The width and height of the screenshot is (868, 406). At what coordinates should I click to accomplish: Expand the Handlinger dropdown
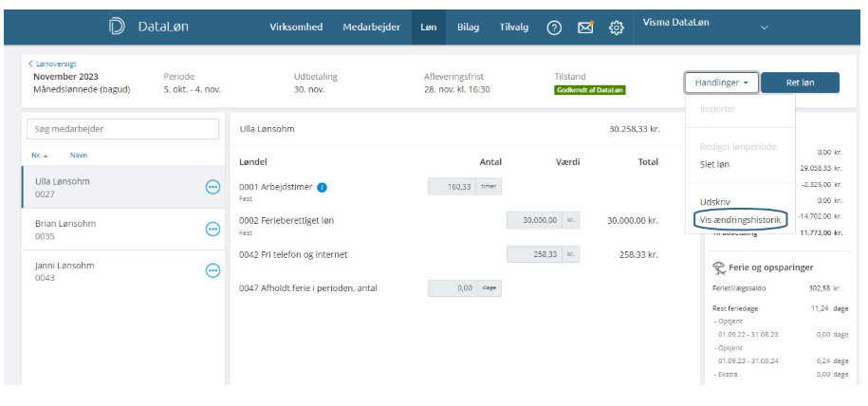(x=721, y=83)
